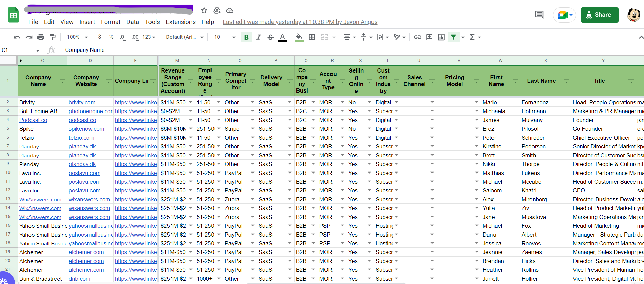This screenshot has width=644, height=284.
Task: Click the Undo arrow icon
Action: click(x=17, y=37)
